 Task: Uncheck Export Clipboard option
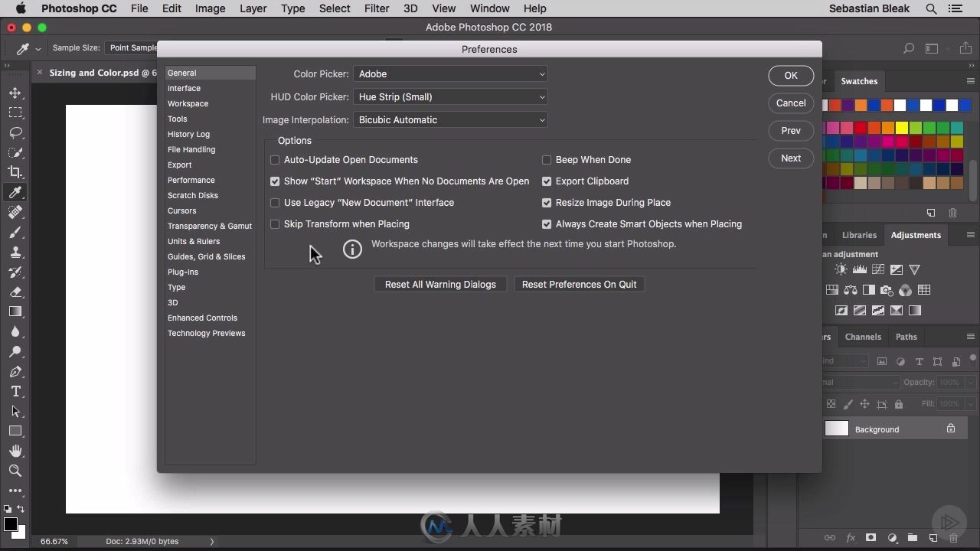tap(547, 181)
